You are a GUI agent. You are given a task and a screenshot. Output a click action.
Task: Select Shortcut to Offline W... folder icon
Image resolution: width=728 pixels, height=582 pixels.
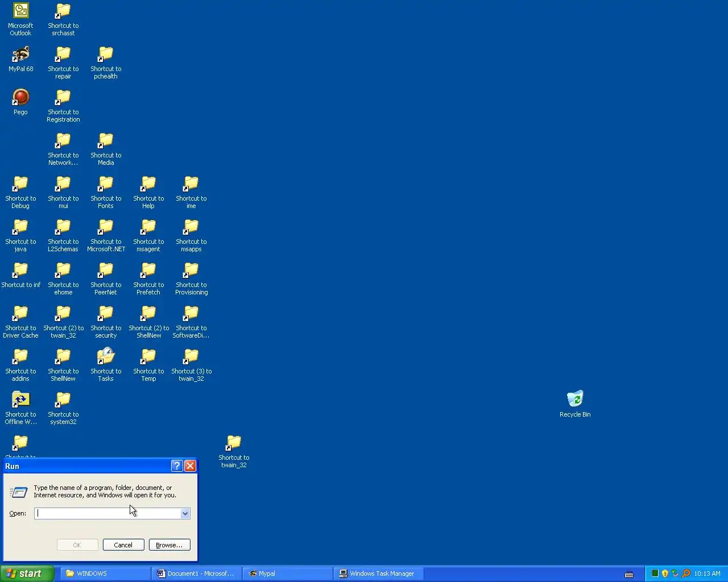point(20,408)
